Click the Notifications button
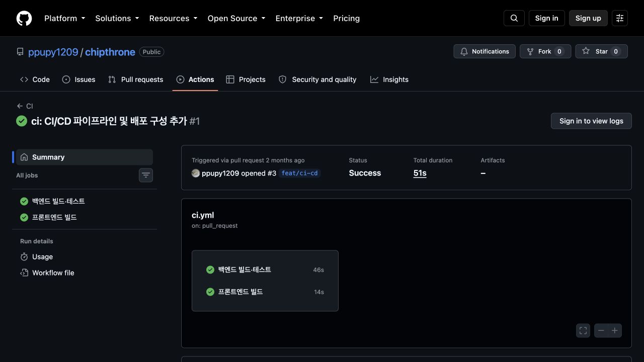The height and width of the screenshot is (362, 644). pyautogui.click(x=485, y=51)
